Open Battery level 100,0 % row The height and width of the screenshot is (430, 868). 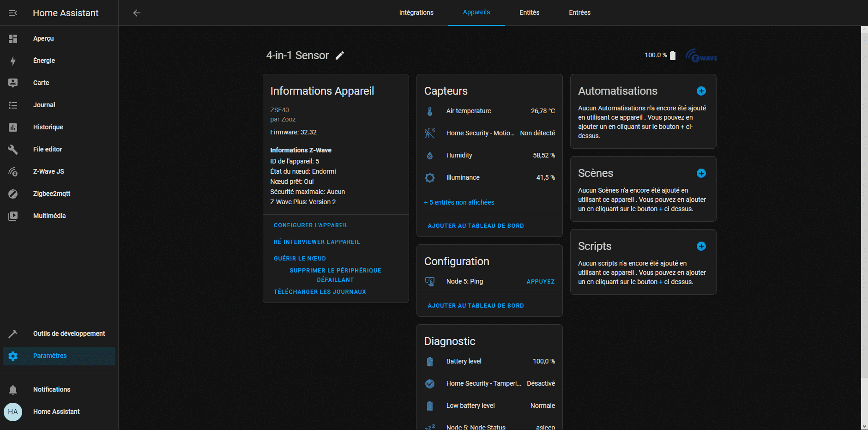(x=489, y=361)
